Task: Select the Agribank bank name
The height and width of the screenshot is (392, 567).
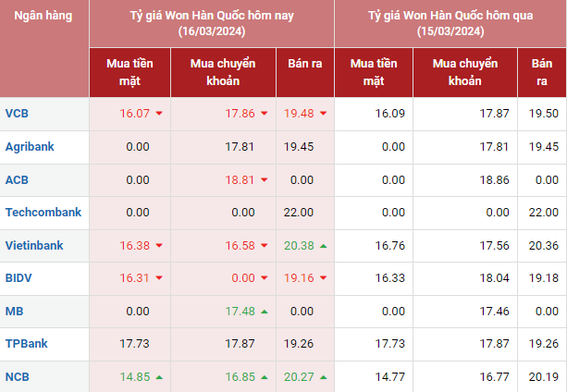Action: (x=31, y=146)
